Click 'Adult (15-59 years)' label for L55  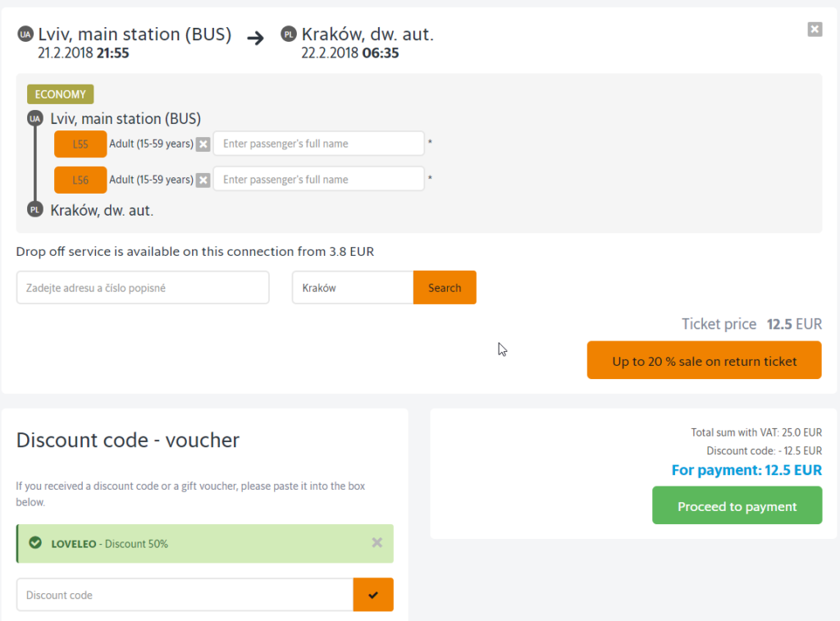tap(151, 144)
